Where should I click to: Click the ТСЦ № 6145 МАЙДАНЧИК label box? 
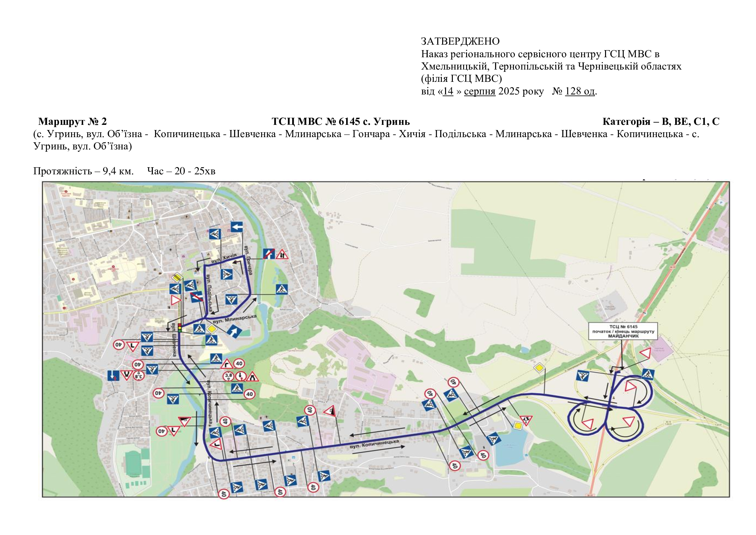click(623, 331)
